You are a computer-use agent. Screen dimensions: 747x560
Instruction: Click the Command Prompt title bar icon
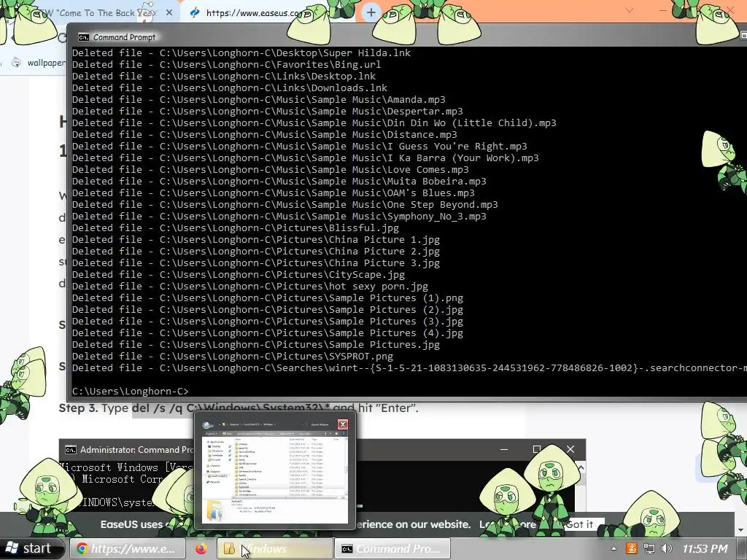click(83, 37)
